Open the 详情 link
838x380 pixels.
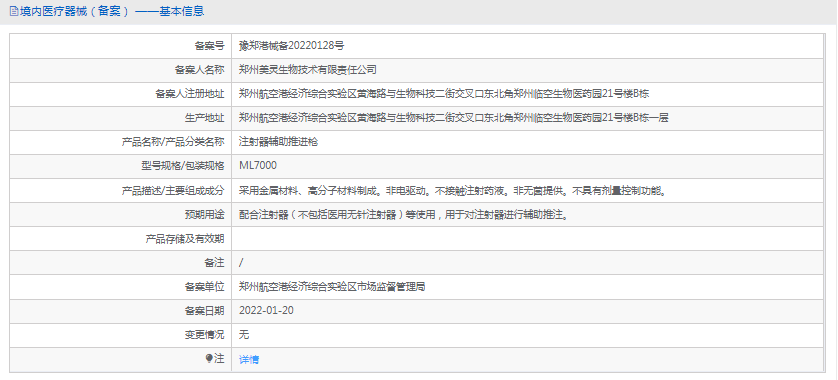click(249, 360)
